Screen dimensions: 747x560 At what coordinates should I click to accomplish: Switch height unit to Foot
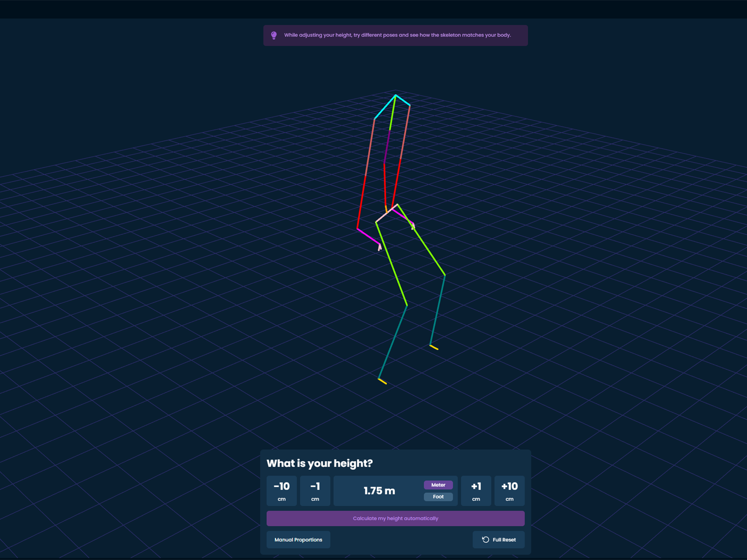point(438,497)
